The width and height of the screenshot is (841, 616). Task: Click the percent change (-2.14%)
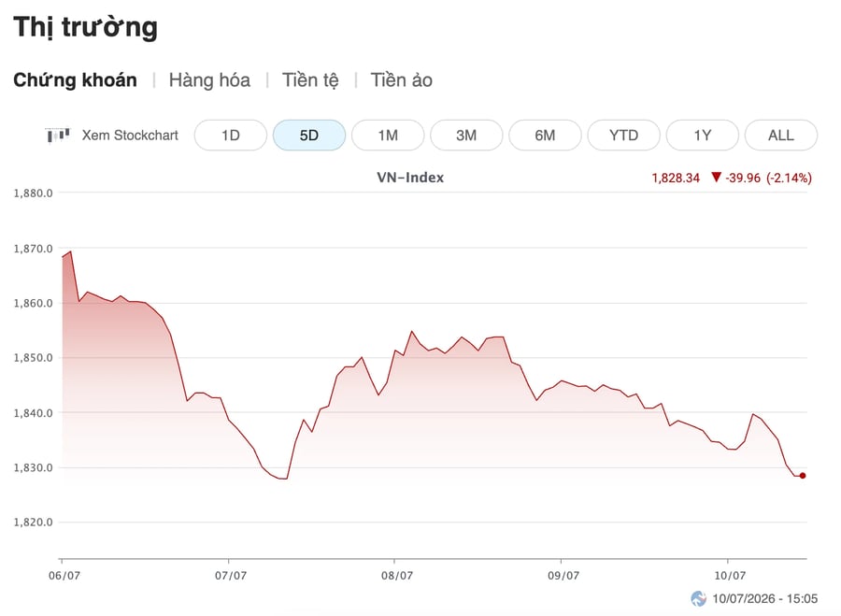[x=789, y=179]
